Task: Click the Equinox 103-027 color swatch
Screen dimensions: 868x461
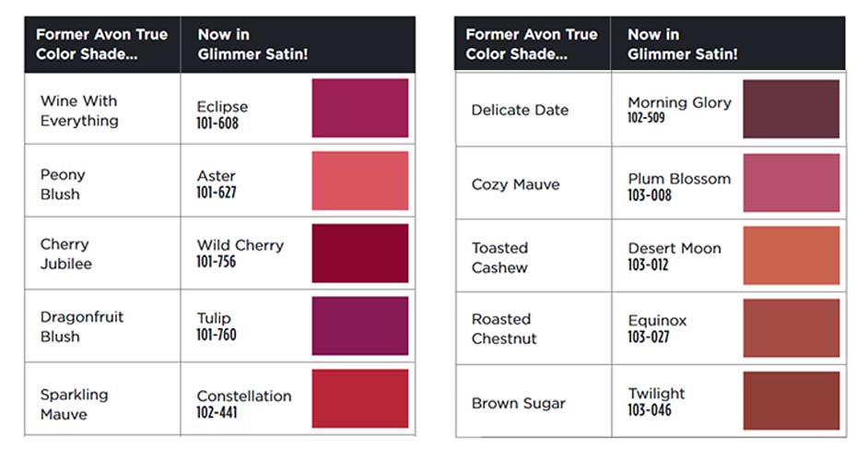Action: (x=791, y=328)
